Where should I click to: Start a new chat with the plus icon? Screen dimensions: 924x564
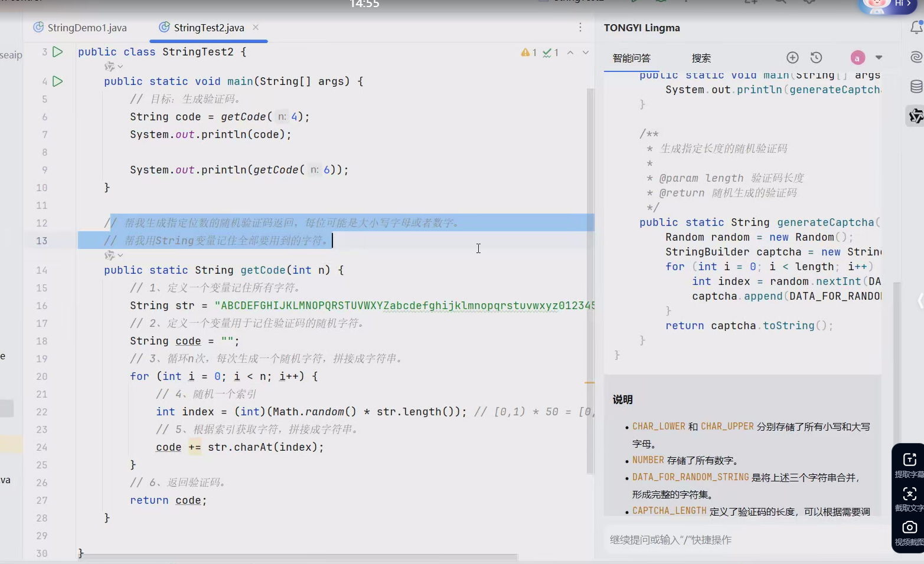pyautogui.click(x=792, y=57)
